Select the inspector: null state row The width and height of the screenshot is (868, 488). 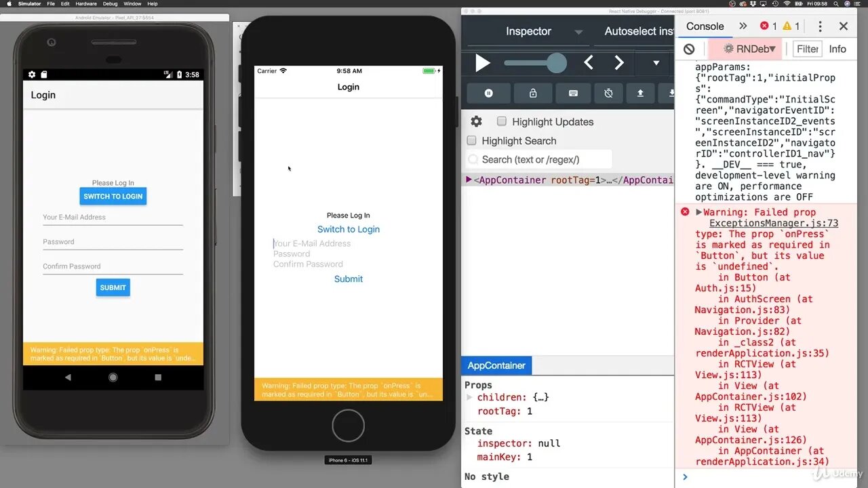[518, 443]
